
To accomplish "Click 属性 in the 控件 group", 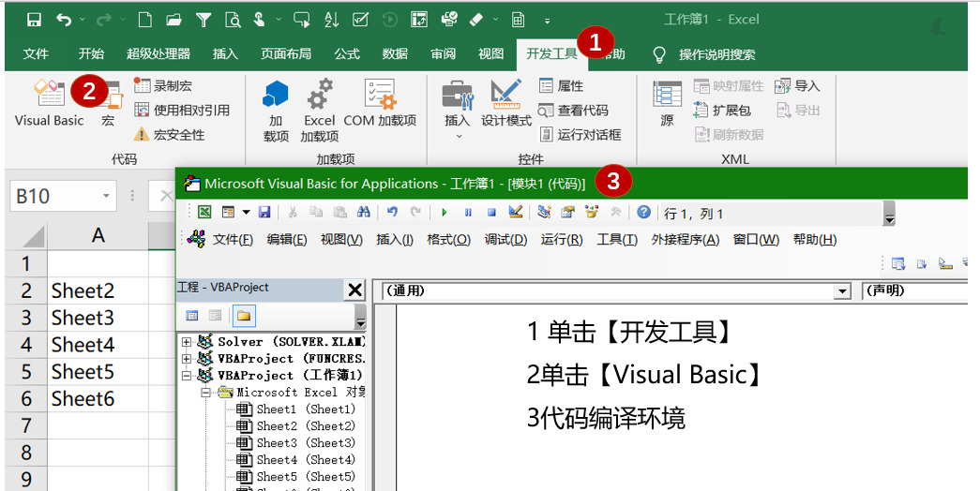I will pos(561,86).
